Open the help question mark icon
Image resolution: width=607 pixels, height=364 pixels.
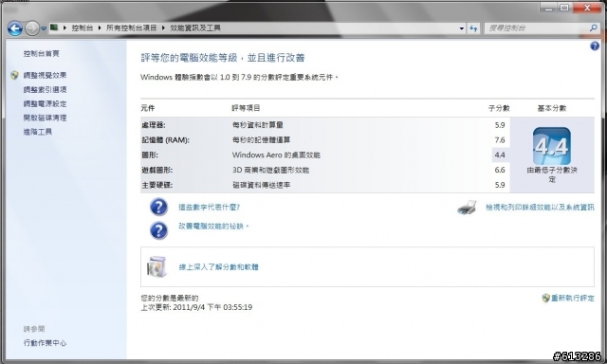click(595, 46)
